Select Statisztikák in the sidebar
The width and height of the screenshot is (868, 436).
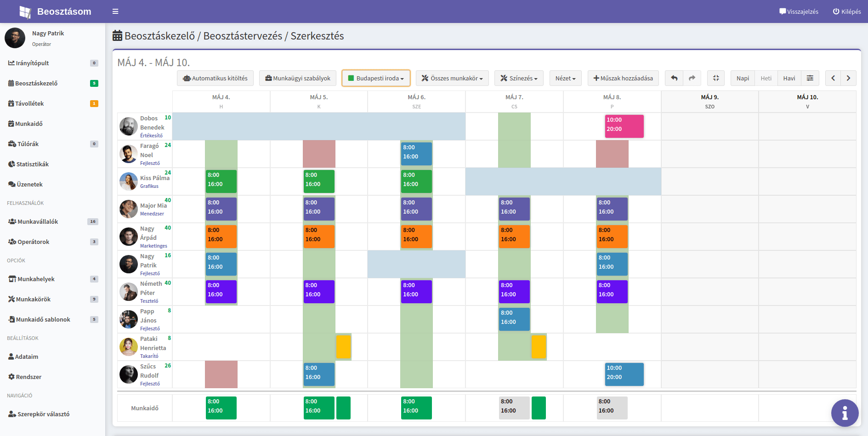32,164
